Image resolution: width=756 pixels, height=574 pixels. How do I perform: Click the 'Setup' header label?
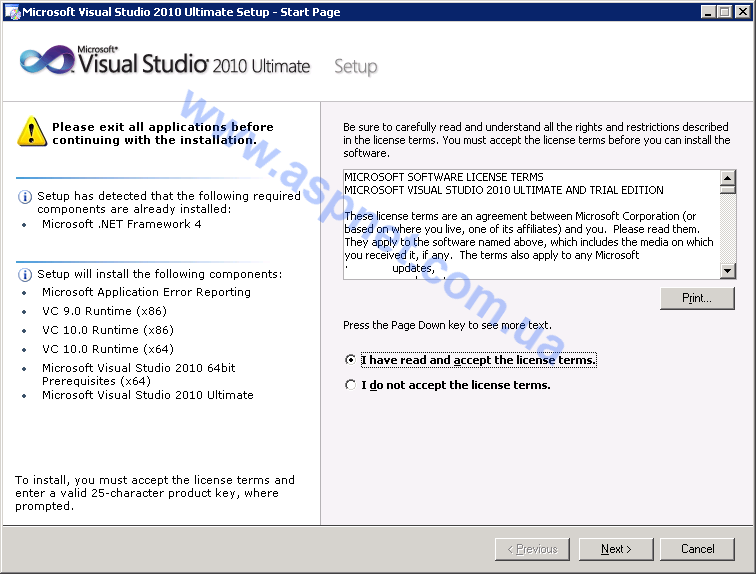pos(356,67)
